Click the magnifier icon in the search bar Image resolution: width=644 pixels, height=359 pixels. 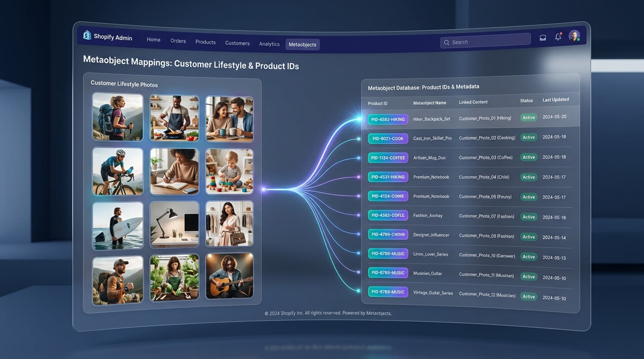(446, 42)
